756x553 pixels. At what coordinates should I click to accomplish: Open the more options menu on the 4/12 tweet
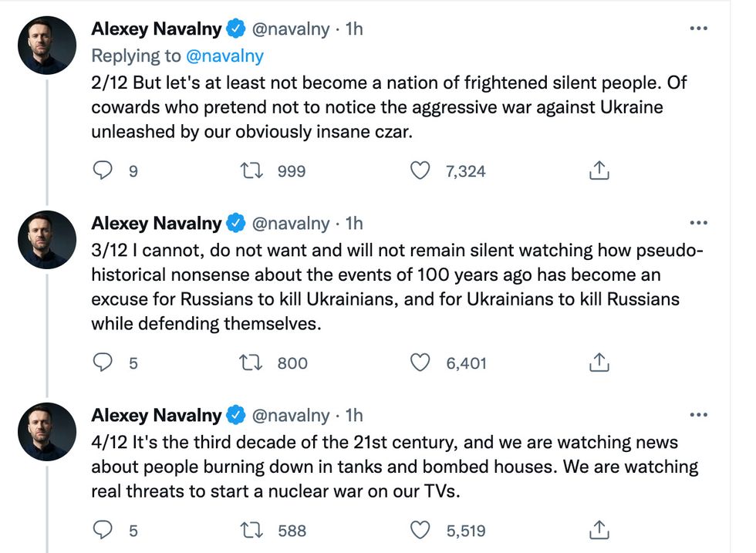[699, 414]
